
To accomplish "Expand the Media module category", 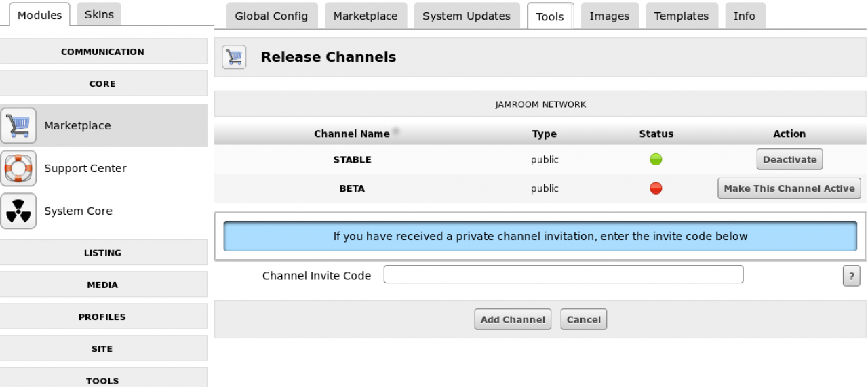I will 103,285.
